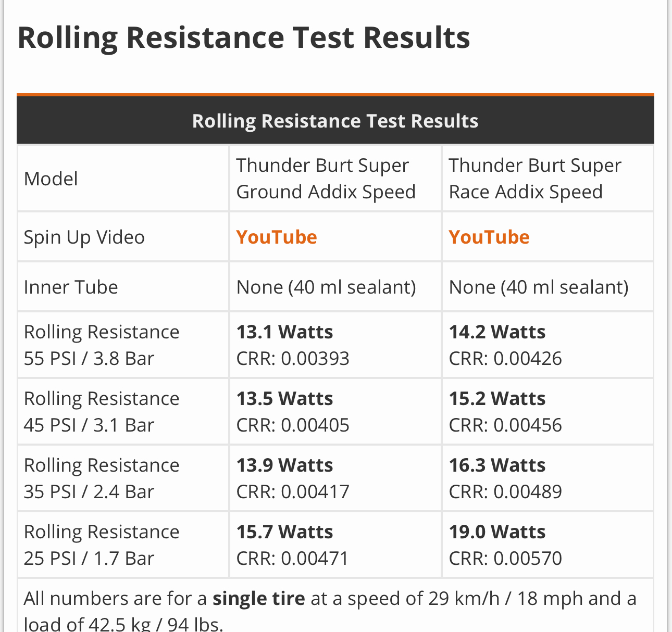The width and height of the screenshot is (672, 632).
Task: Click the large Rolling Resistance Test Results heading
Action: point(244,37)
